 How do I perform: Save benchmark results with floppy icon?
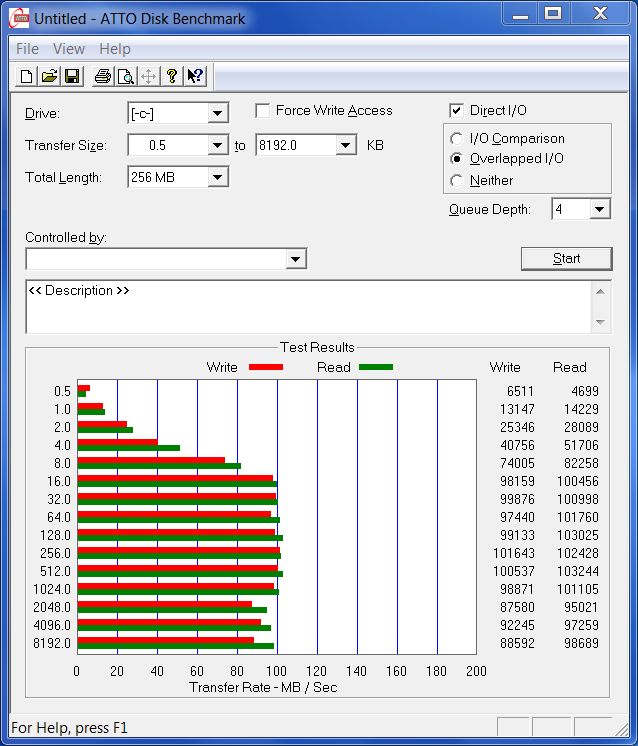tap(72, 76)
